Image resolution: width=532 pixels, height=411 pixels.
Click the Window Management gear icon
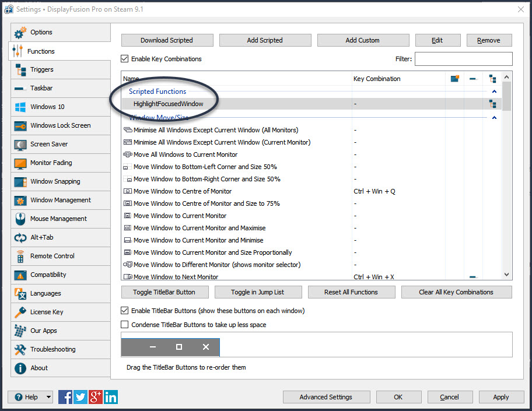(20, 201)
